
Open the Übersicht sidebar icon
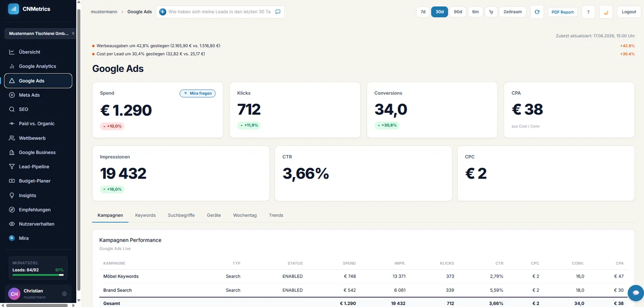pyautogui.click(x=12, y=52)
